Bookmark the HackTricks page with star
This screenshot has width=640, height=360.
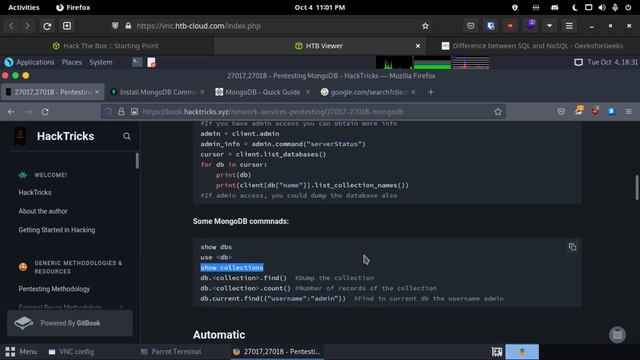click(x=498, y=111)
